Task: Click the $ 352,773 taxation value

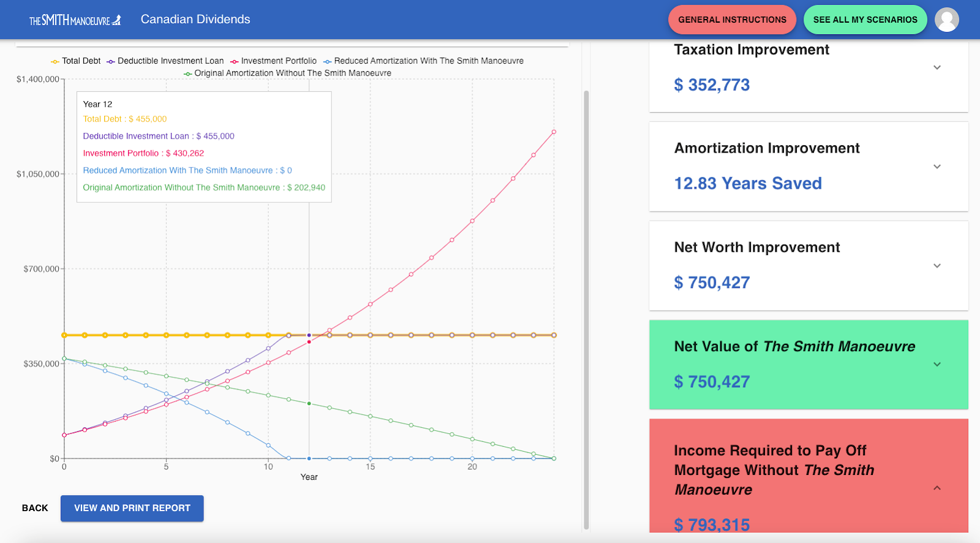Action: tap(712, 85)
